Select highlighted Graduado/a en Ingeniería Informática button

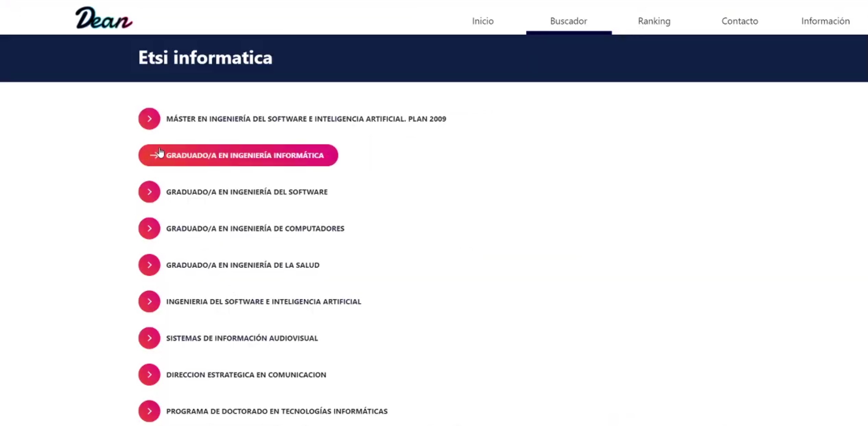(238, 155)
